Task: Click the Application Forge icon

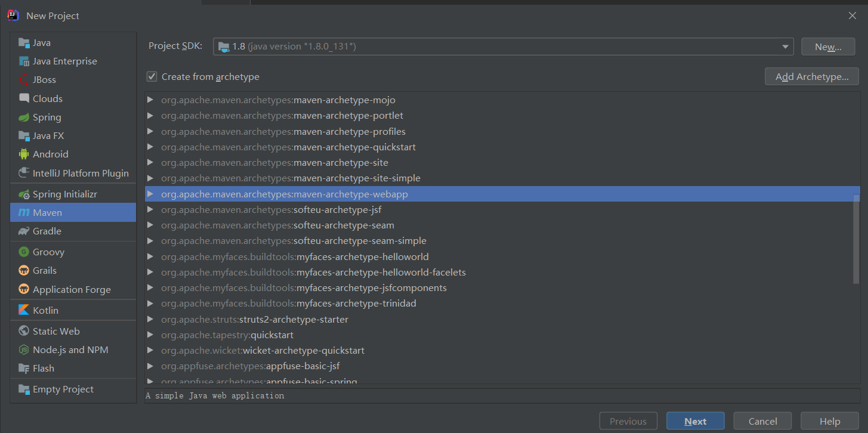Action: click(x=24, y=289)
